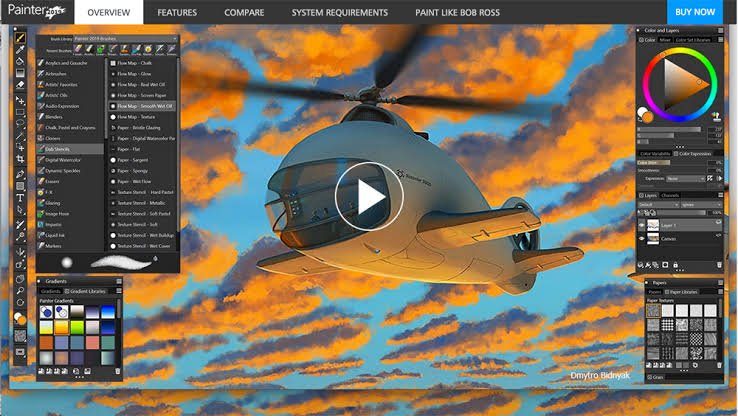738x416 pixels.
Task: Select the Layer Adjuster tool
Action: (x=20, y=100)
